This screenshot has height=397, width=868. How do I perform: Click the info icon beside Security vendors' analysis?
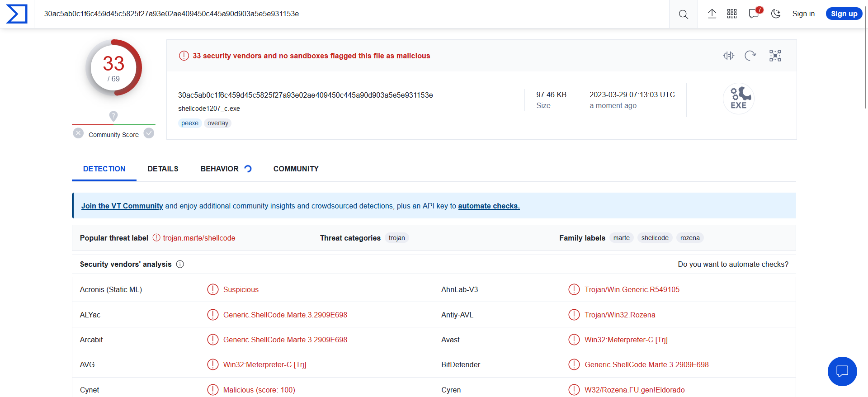click(x=180, y=264)
